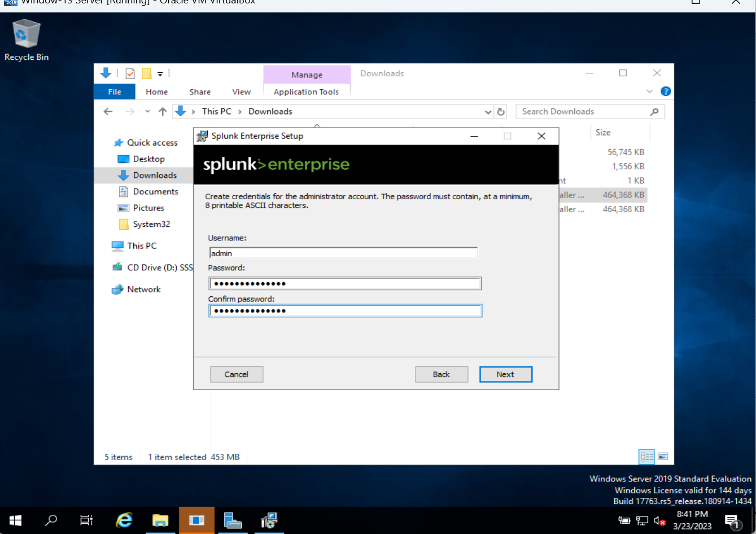Click Properties icon in quick access toolbar
This screenshot has width=756, height=534.
130,73
